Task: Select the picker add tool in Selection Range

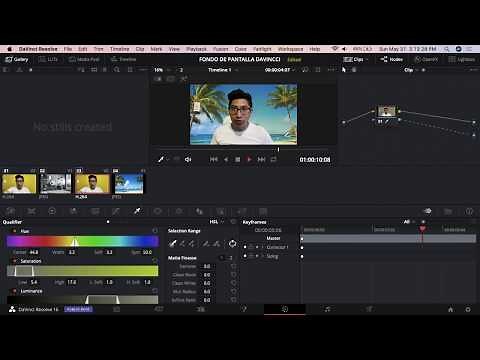Action: tap(192, 244)
